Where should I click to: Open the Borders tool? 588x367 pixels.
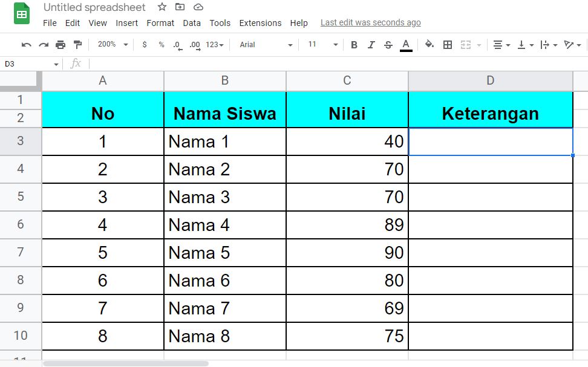click(x=448, y=45)
